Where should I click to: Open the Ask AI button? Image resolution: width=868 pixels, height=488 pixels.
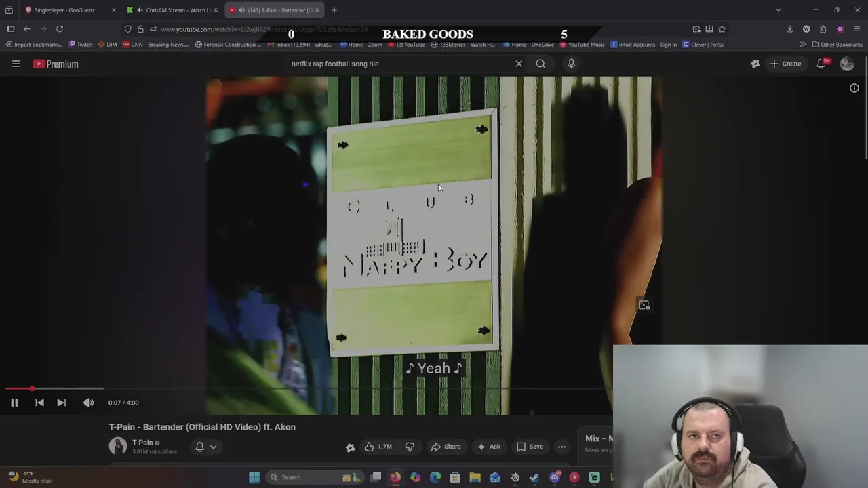click(x=488, y=447)
